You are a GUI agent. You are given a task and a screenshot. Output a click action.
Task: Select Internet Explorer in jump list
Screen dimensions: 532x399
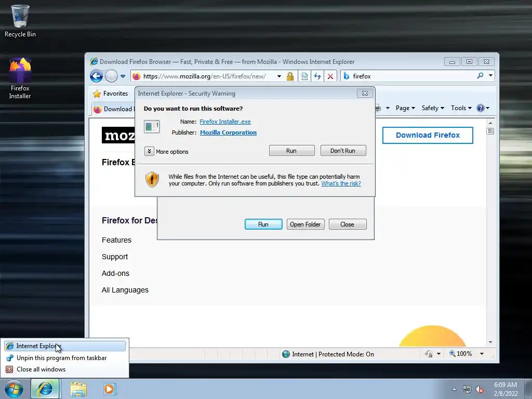coord(65,345)
